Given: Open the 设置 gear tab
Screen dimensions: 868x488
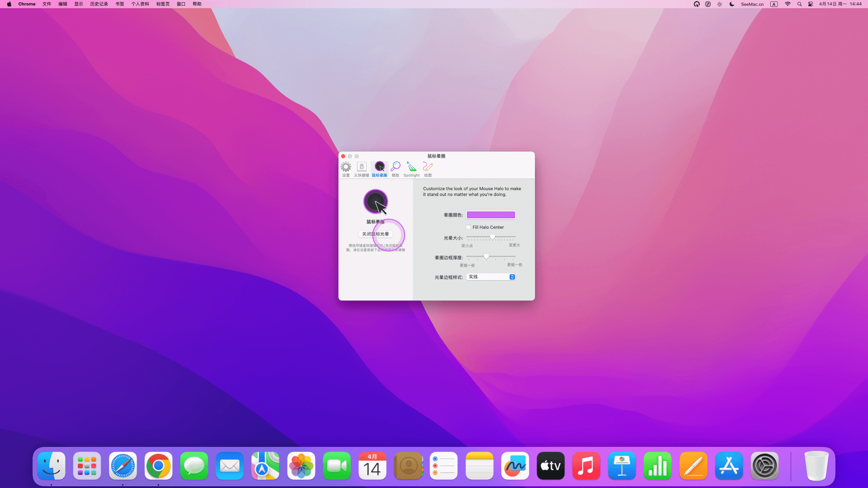Looking at the screenshot, I should [x=346, y=169].
